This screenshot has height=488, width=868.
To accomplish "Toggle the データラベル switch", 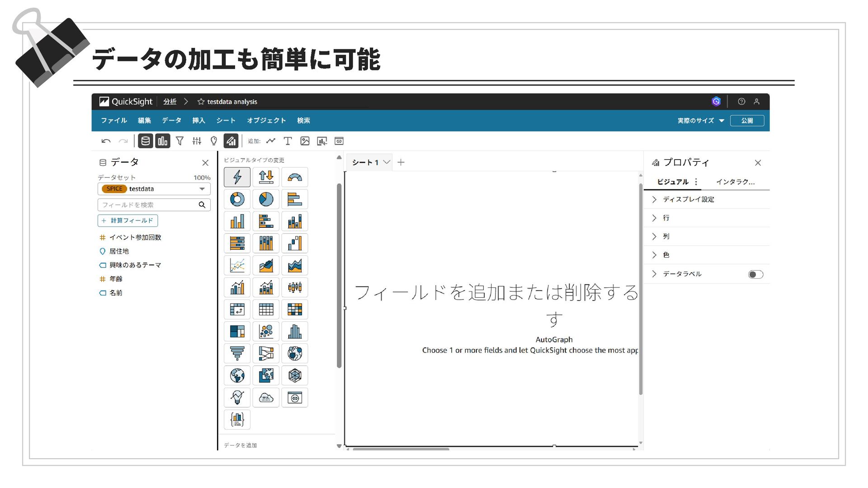I will 755,274.
